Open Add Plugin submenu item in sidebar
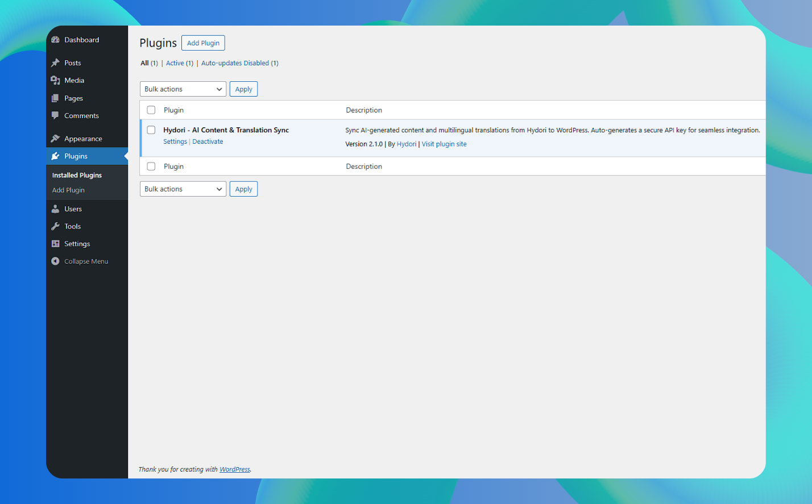 68,190
